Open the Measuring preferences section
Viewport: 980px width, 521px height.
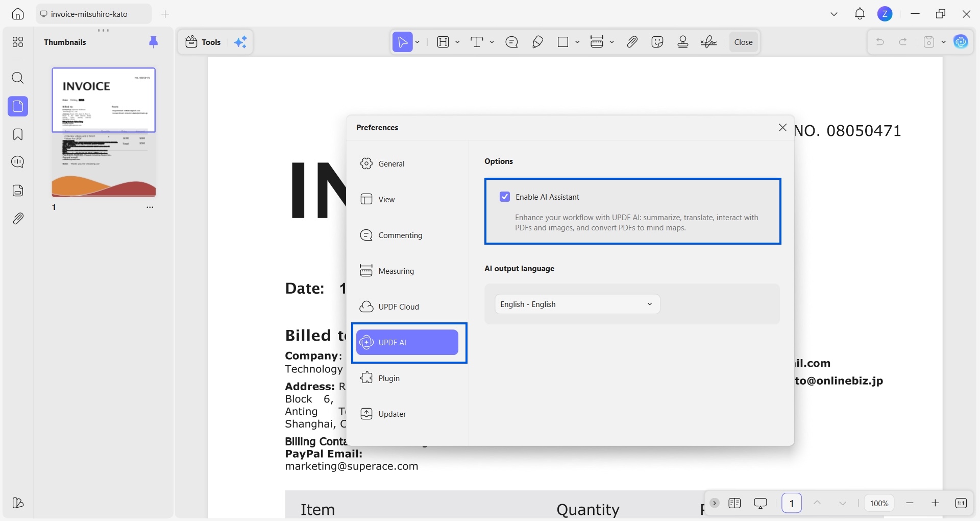(x=407, y=271)
